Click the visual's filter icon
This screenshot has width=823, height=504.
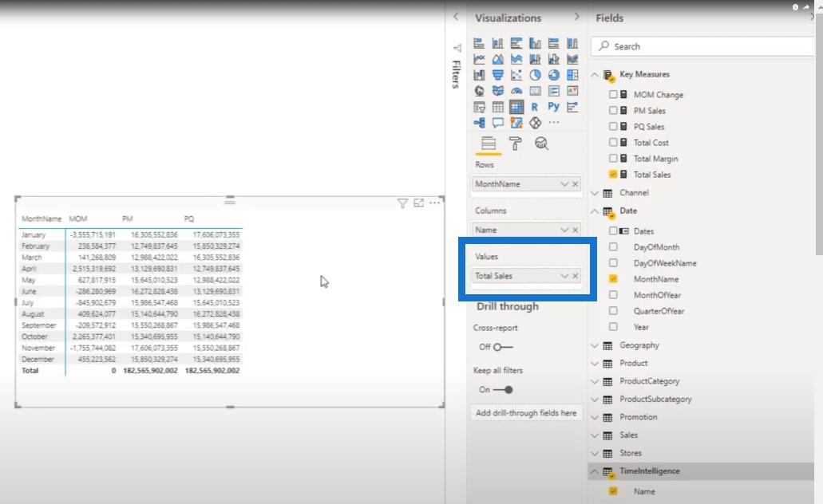[x=402, y=203]
